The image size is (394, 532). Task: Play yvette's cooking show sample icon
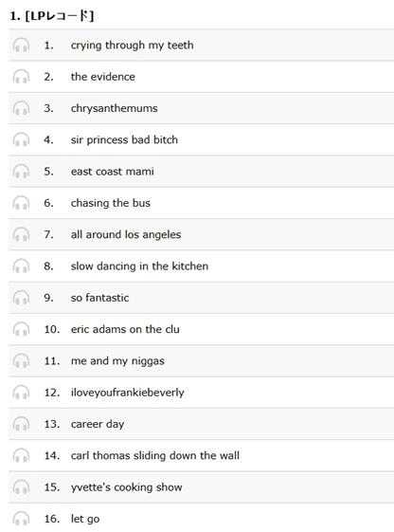(x=21, y=487)
